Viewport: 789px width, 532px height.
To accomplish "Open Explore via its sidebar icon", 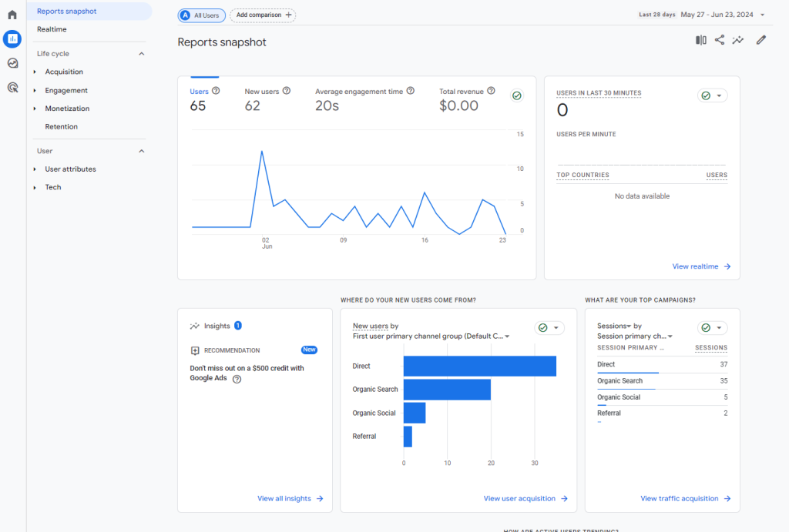I will coord(12,63).
